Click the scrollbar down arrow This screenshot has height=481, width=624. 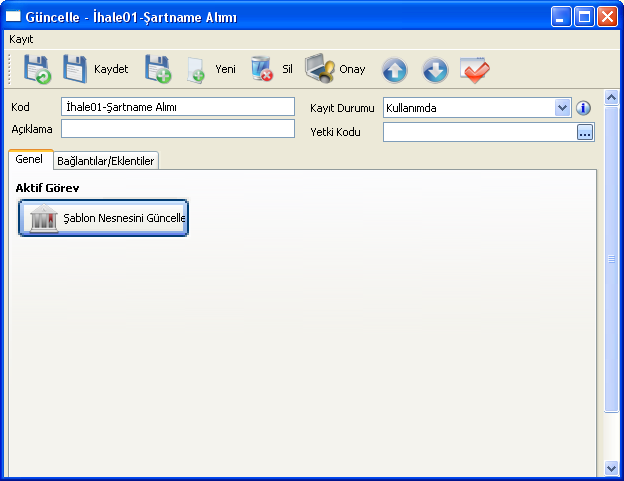(611, 468)
